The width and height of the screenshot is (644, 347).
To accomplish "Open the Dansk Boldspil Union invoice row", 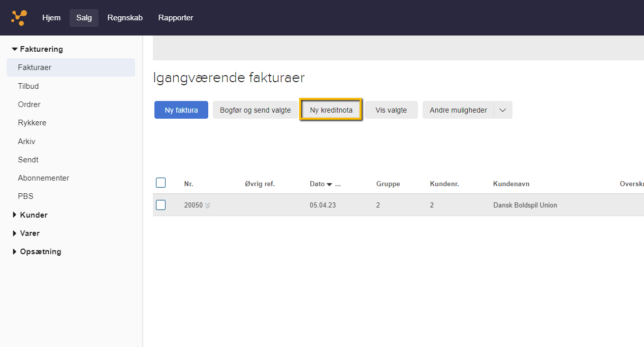I will pos(525,205).
